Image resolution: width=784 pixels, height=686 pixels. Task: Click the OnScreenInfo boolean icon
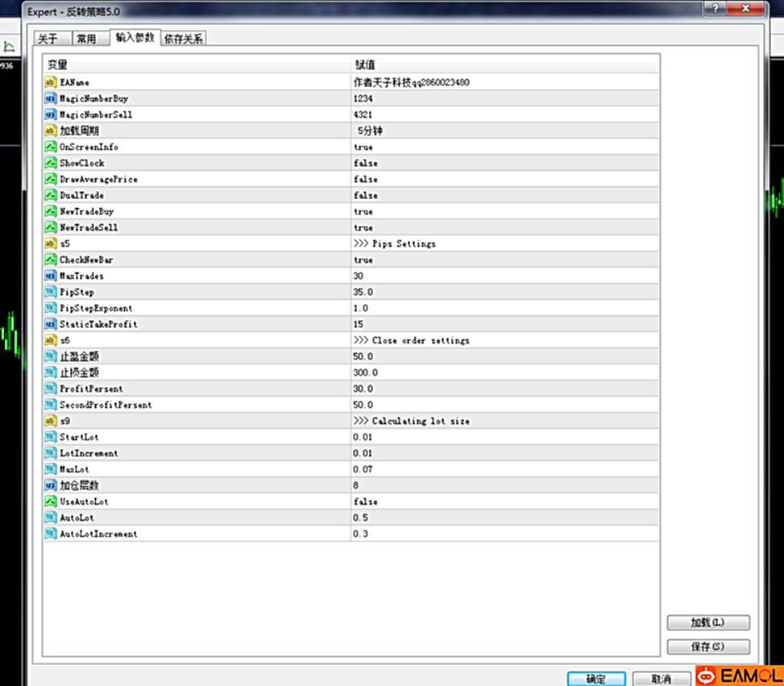(x=51, y=147)
